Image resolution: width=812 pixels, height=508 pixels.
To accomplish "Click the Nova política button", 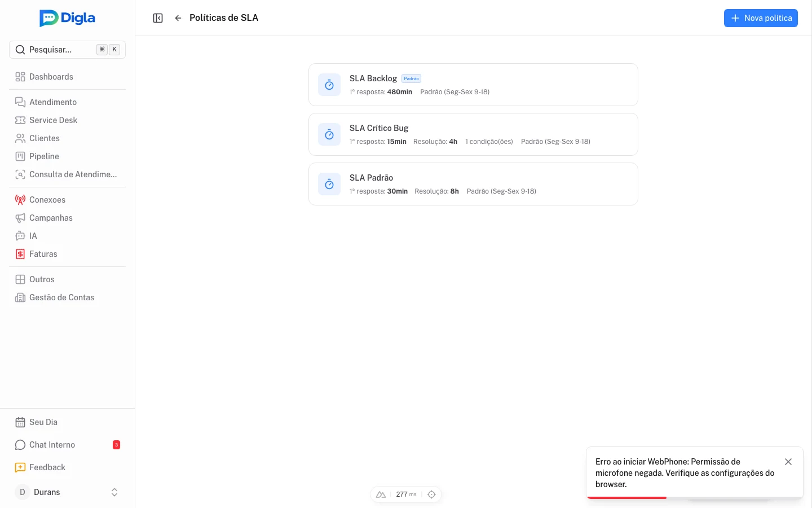I will [761, 18].
